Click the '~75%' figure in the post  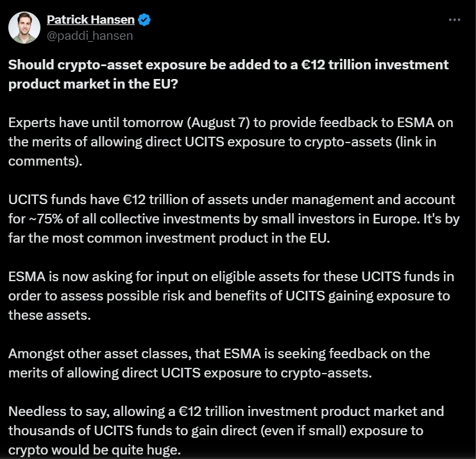click(x=46, y=219)
